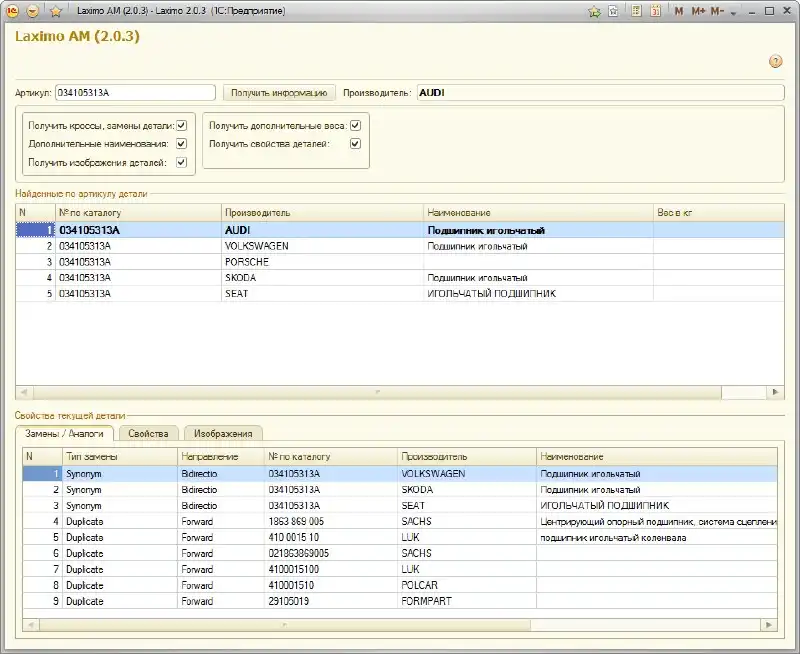Click the upper table scroll left arrow
The height and width of the screenshot is (654, 800).
pos(24,392)
